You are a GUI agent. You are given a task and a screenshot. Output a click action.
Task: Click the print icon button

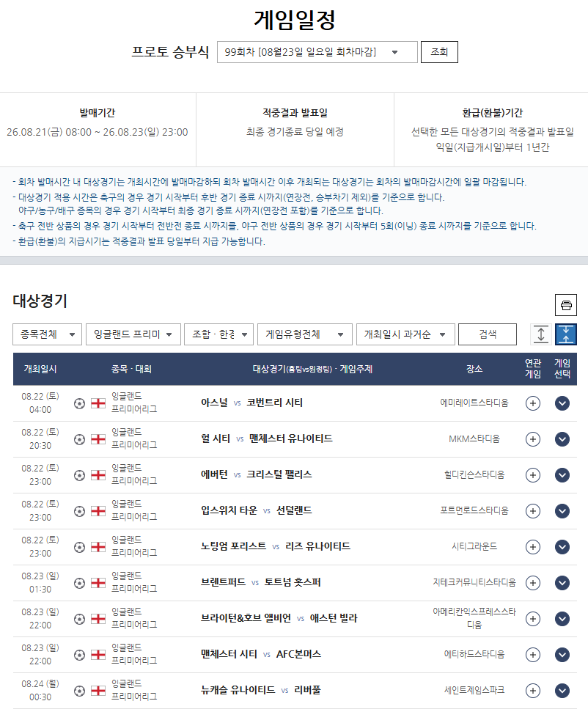[566, 305]
